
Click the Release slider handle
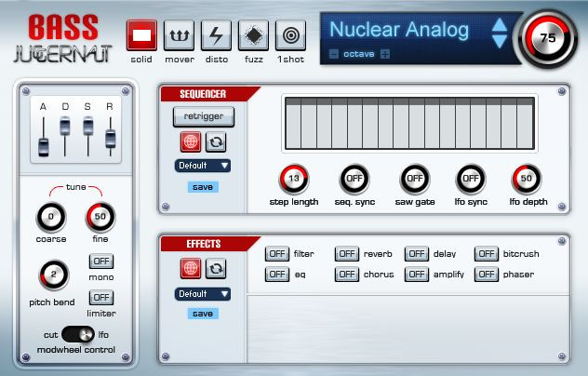[x=110, y=139]
